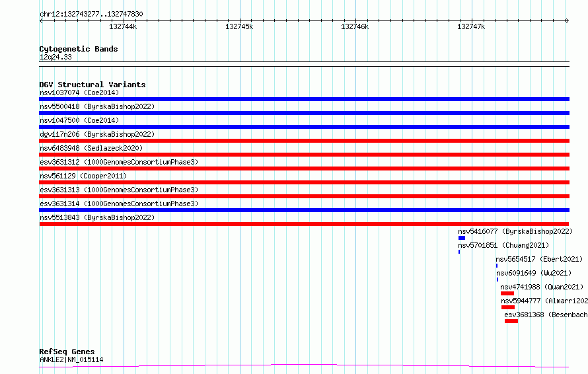Select the red bar under esv3631313
This screenshot has width=588, height=374.
[x=304, y=196]
